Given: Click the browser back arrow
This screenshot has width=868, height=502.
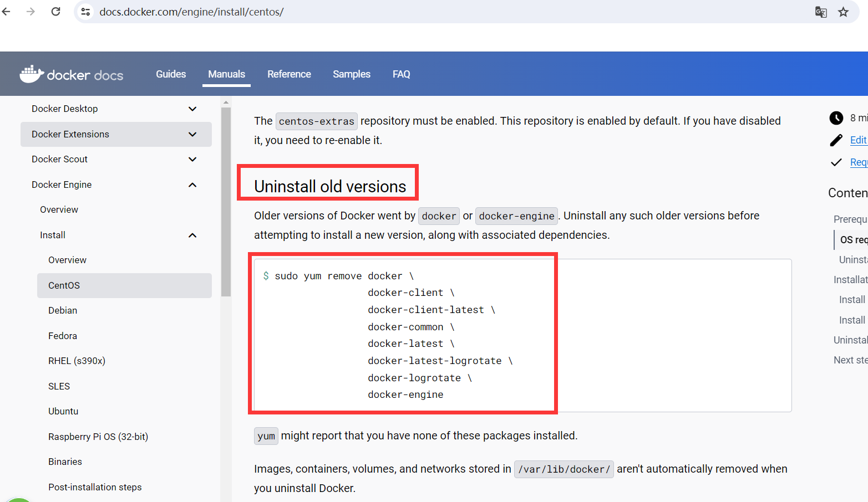Looking at the screenshot, I should 7,12.
